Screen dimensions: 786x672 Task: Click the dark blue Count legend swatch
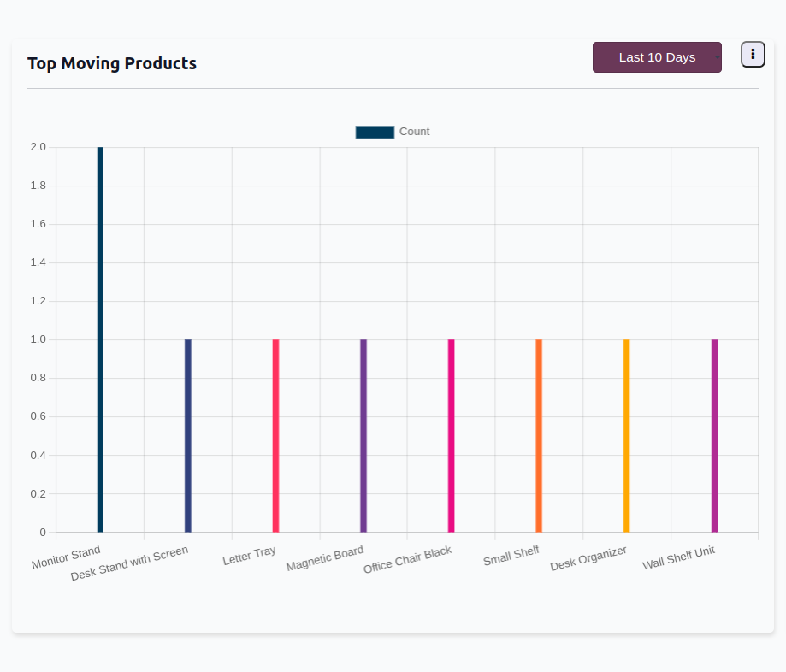[x=375, y=132]
